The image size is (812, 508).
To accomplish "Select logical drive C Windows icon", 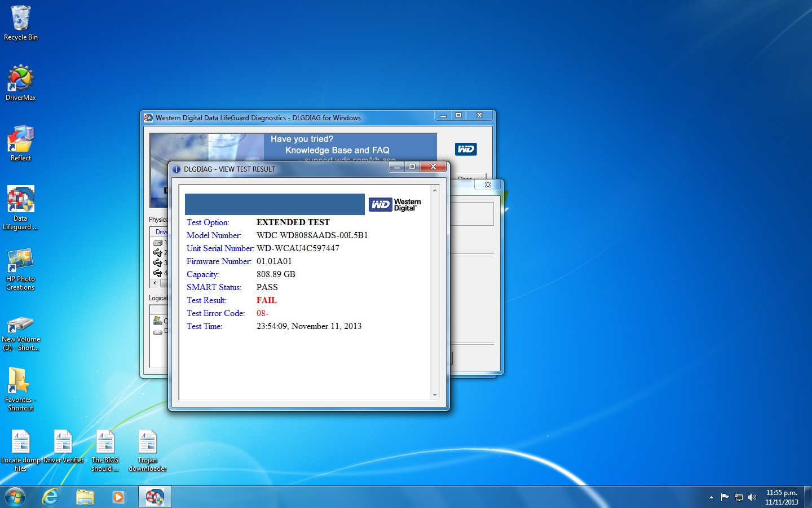I will point(158,321).
